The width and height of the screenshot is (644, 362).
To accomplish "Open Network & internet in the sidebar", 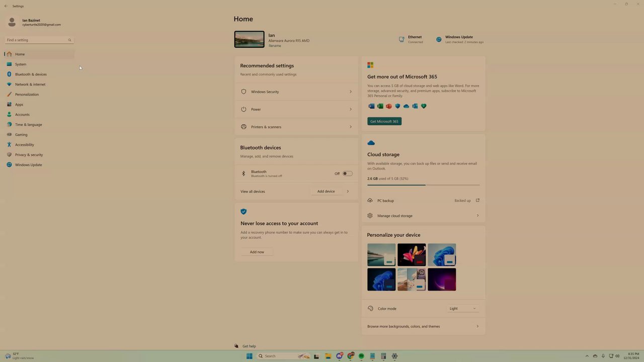I will [39, 84].
